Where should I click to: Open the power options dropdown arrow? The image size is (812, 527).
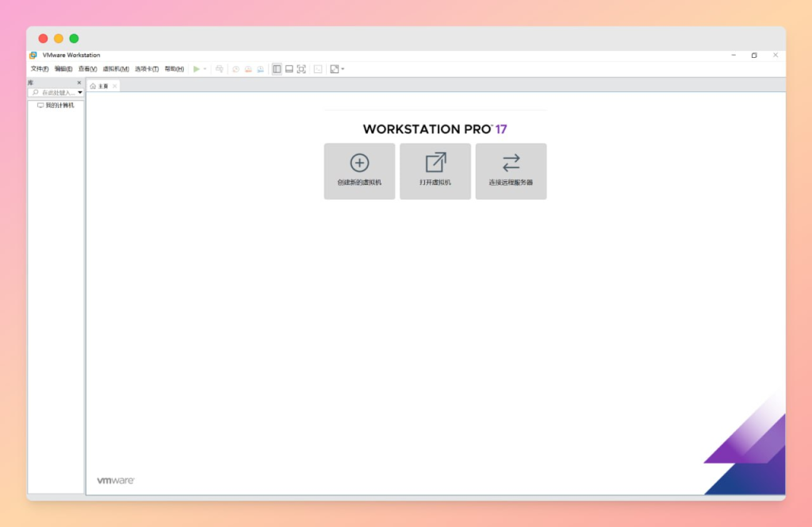(205, 69)
